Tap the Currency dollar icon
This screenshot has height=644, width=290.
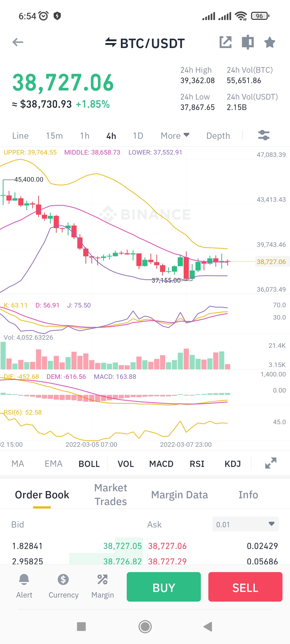[x=63, y=580]
